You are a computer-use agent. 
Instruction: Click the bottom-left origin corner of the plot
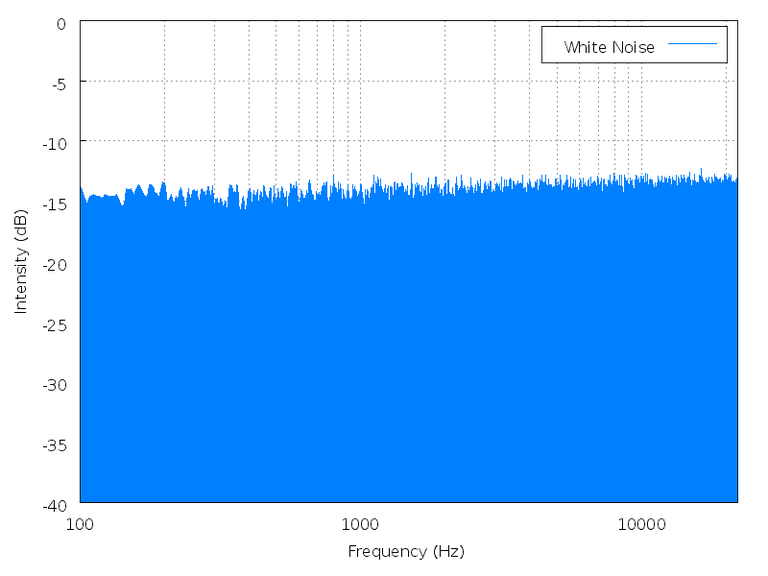[x=81, y=501]
